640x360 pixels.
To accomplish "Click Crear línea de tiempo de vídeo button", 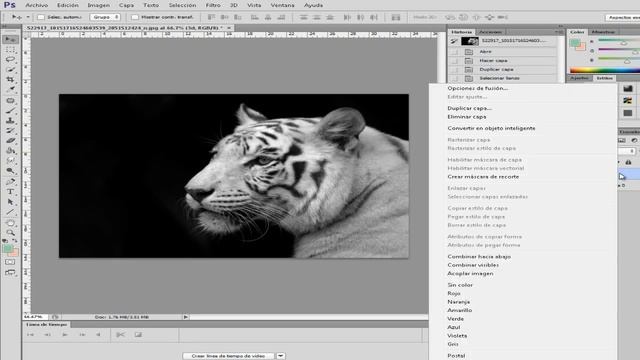I will click(229, 356).
